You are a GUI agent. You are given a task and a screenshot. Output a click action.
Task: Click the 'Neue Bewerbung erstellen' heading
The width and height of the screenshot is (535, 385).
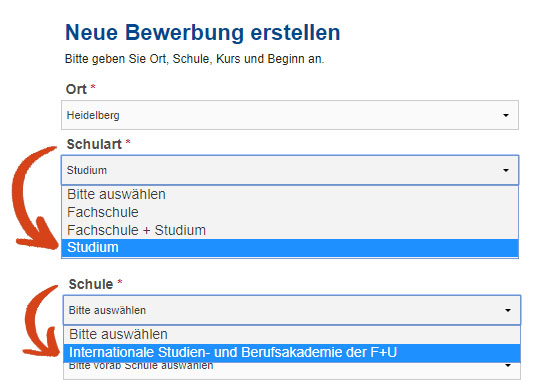tap(203, 33)
